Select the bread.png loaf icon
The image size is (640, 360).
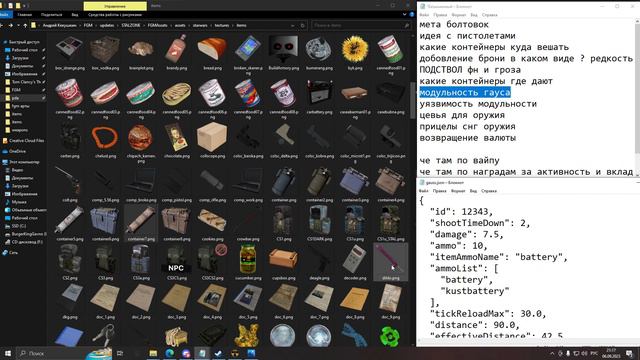[x=212, y=49]
